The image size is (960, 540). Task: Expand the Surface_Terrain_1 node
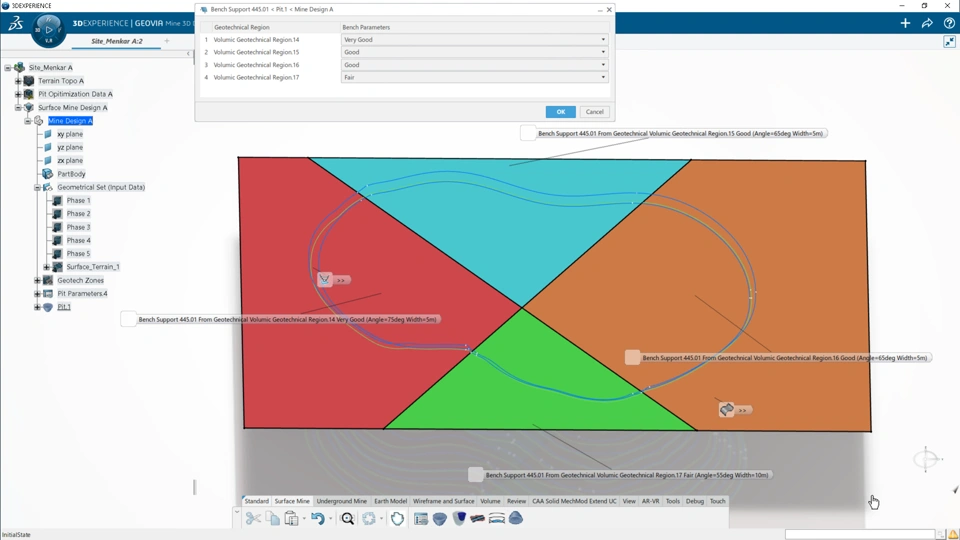pos(47,267)
